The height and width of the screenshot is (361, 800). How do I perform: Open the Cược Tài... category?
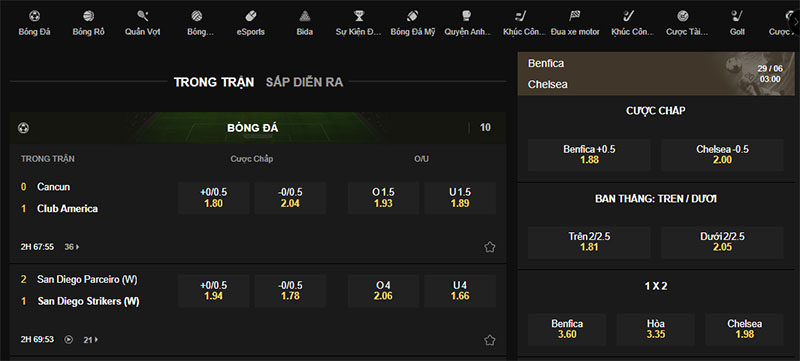coord(687,23)
